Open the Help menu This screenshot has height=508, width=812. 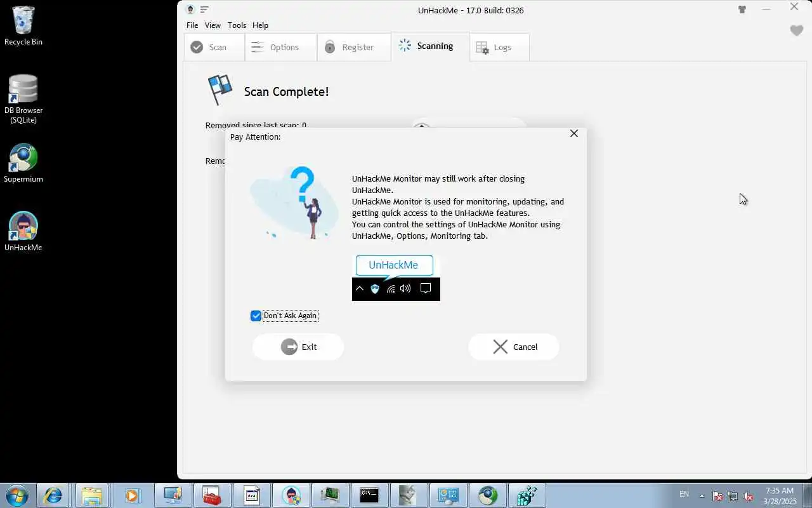(x=260, y=25)
